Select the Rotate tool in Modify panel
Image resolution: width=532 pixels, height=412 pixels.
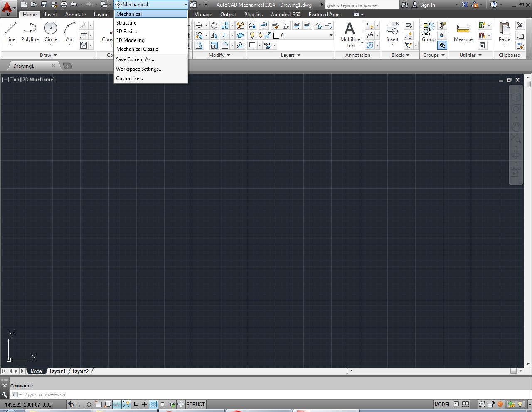click(x=214, y=25)
